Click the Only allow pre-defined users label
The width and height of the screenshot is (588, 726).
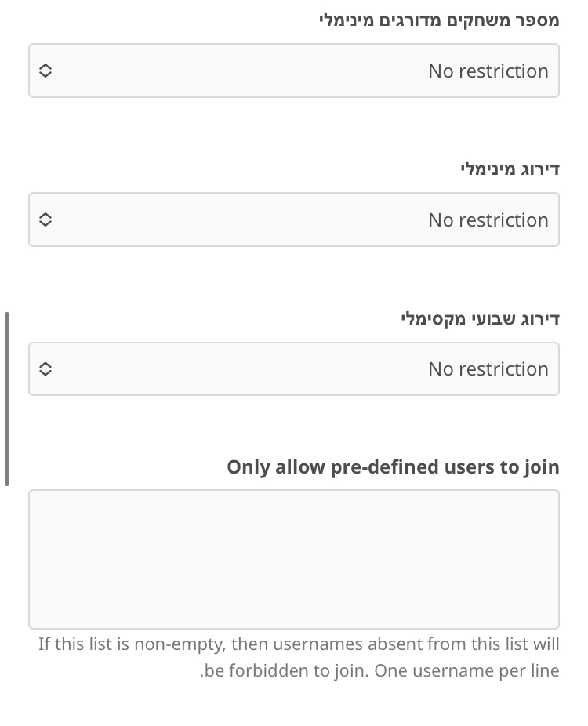click(x=393, y=466)
